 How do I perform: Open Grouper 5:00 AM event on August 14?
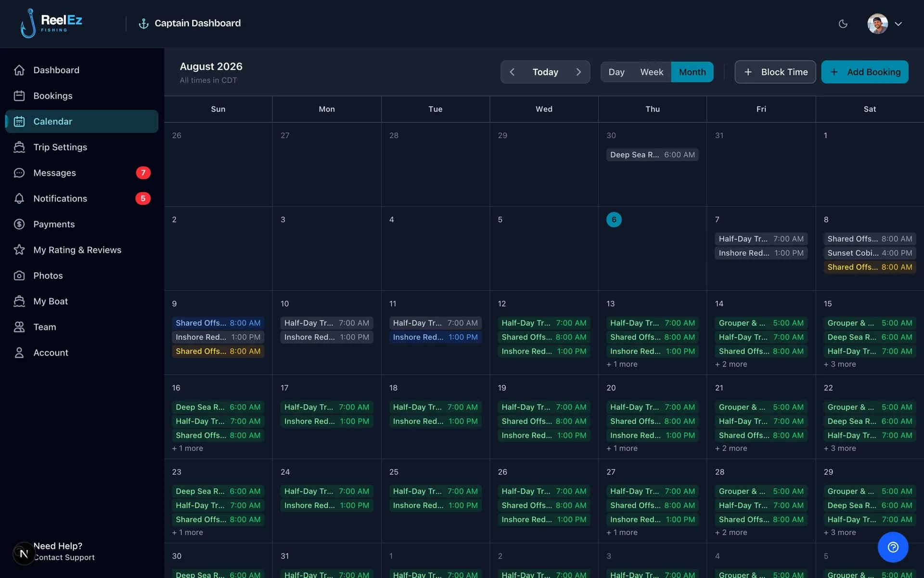pyautogui.click(x=761, y=323)
